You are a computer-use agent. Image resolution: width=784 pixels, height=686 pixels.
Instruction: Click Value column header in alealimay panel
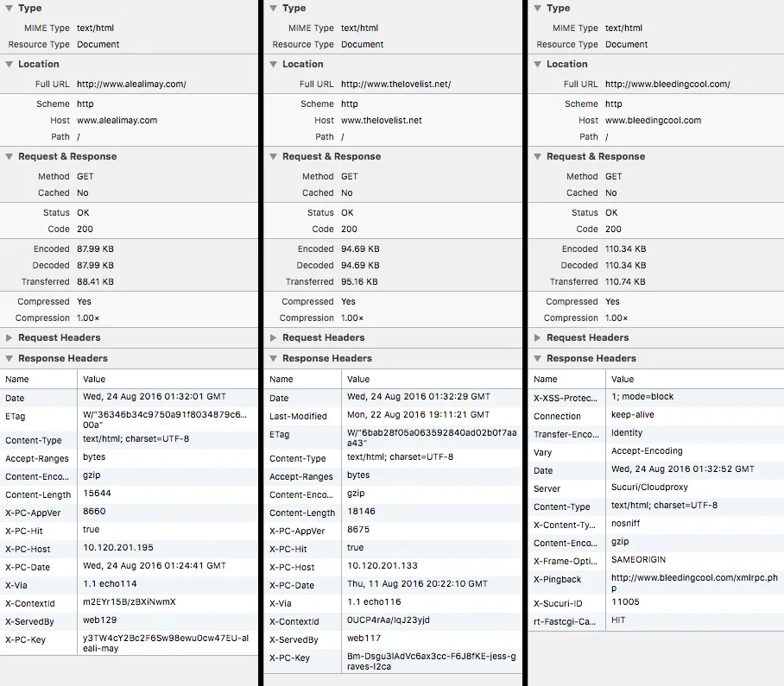[168, 379]
